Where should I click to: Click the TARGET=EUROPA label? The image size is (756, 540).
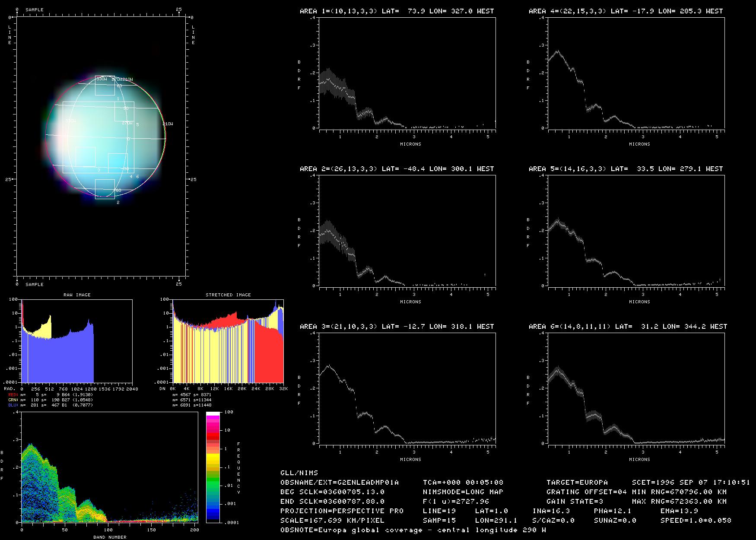coord(577,482)
